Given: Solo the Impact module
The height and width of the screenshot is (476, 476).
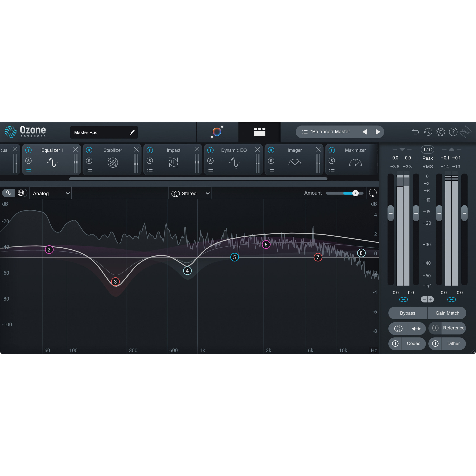Looking at the screenshot, I should pos(150,161).
